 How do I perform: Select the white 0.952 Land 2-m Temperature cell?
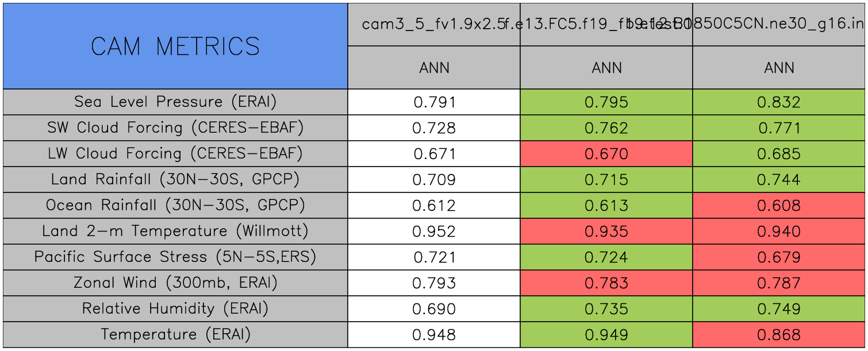click(434, 232)
